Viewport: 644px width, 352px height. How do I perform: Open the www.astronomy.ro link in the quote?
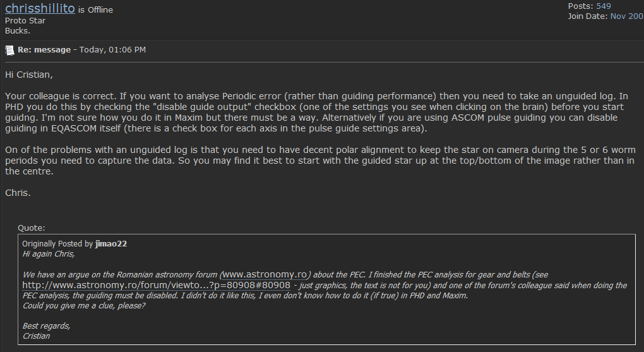(265, 274)
